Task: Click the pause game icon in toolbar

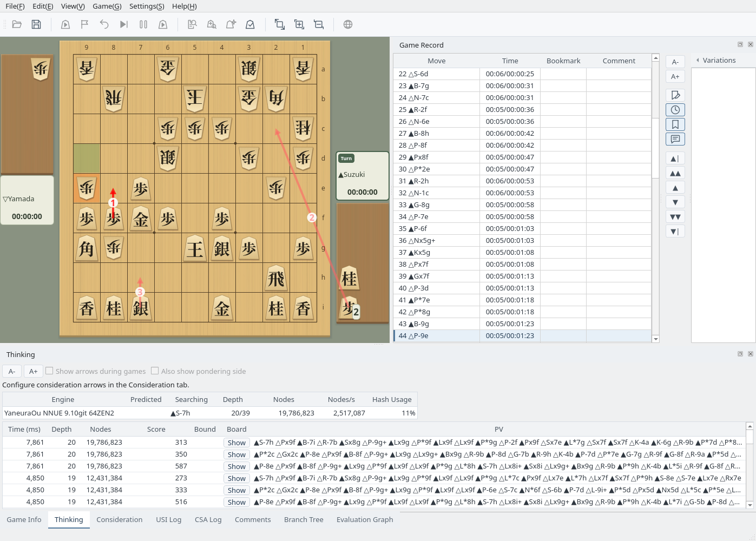Action: [x=143, y=24]
